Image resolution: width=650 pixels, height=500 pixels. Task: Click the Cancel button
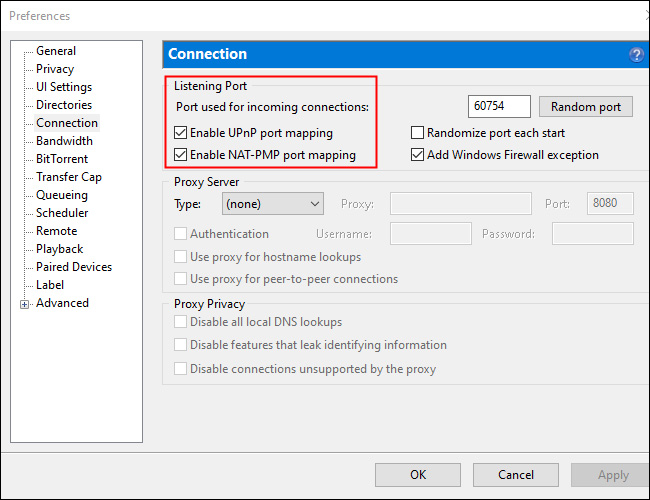point(516,474)
